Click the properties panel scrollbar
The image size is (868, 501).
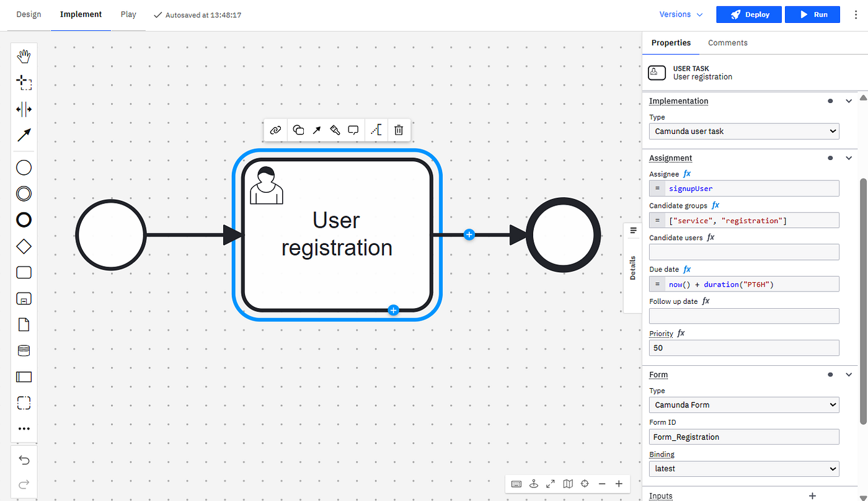click(862, 301)
